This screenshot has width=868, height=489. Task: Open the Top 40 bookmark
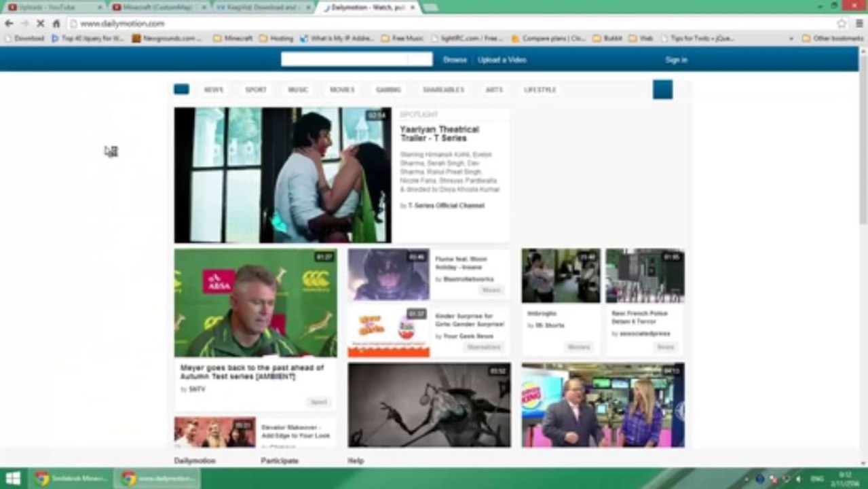tap(88, 39)
